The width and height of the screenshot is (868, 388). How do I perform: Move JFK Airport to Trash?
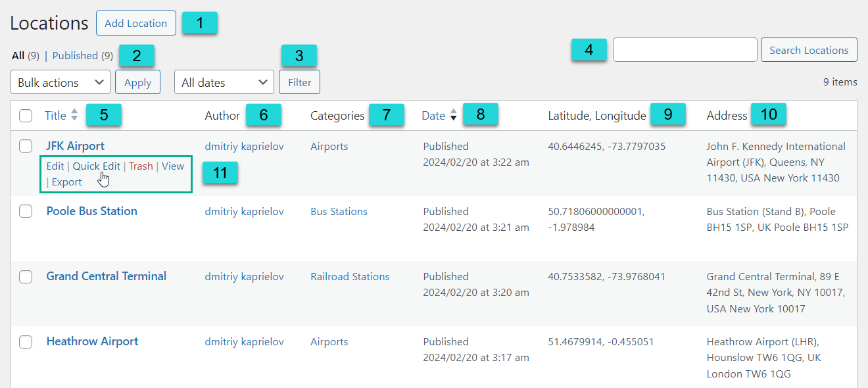[141, 166]
